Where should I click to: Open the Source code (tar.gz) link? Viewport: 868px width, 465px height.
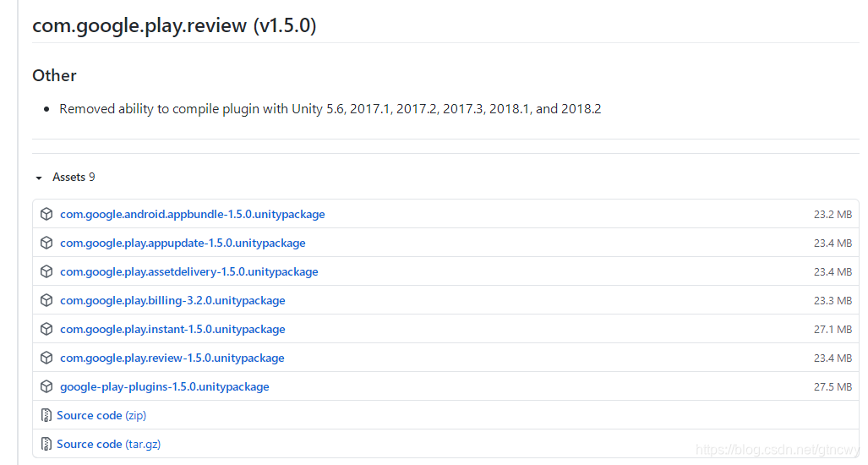coord(108,444)
